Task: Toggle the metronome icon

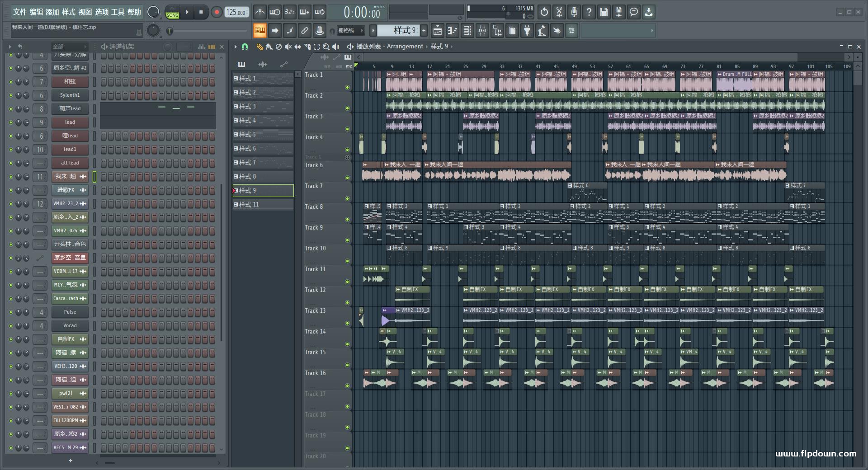Action: 259,12
